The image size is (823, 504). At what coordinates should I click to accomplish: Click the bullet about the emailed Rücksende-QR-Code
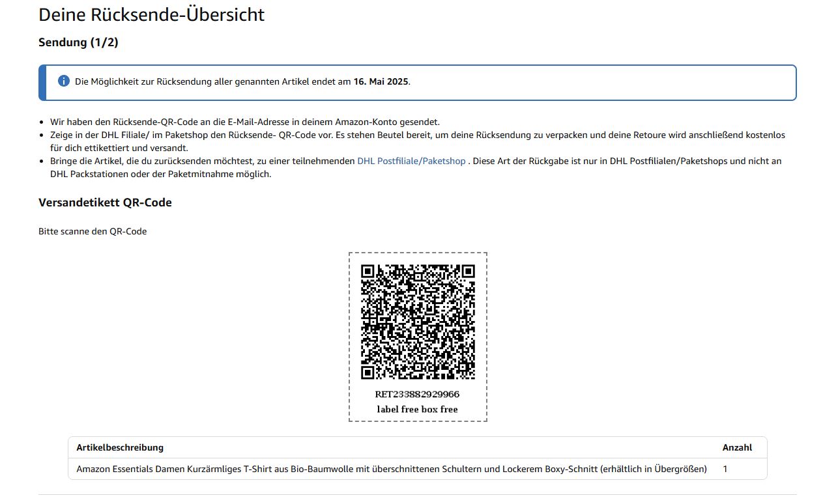245,122
